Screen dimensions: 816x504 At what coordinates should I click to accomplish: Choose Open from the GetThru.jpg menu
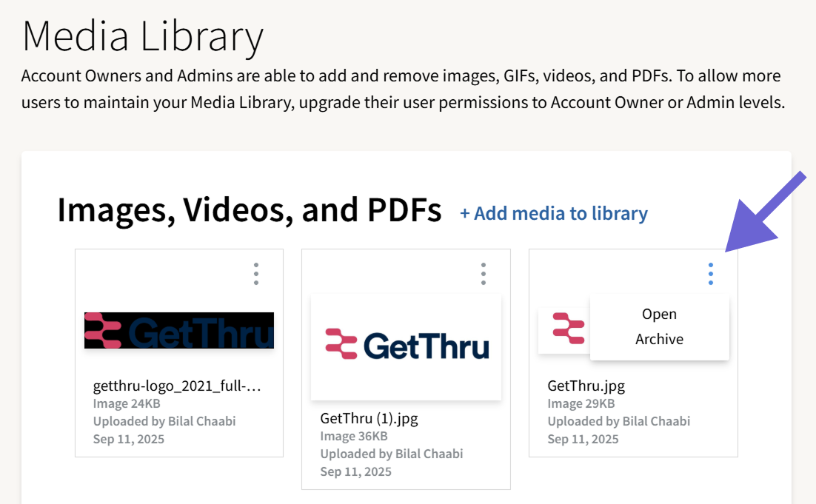[x=659, y=314]
